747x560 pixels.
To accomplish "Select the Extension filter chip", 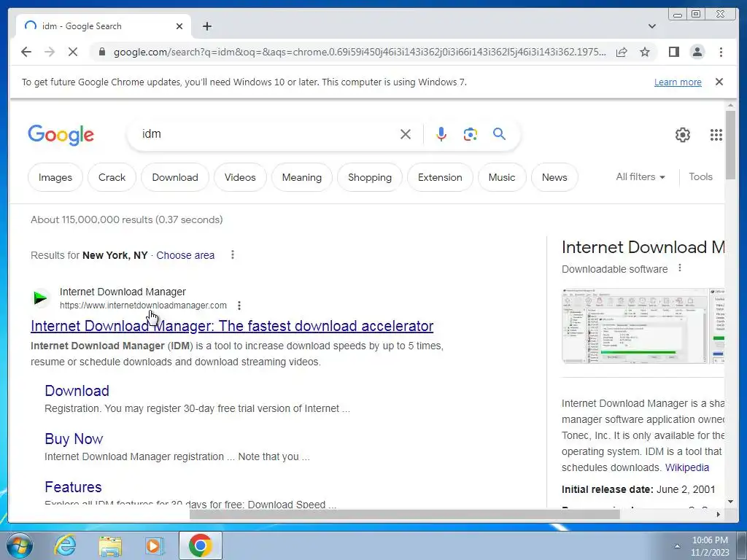I will point(440,177).
